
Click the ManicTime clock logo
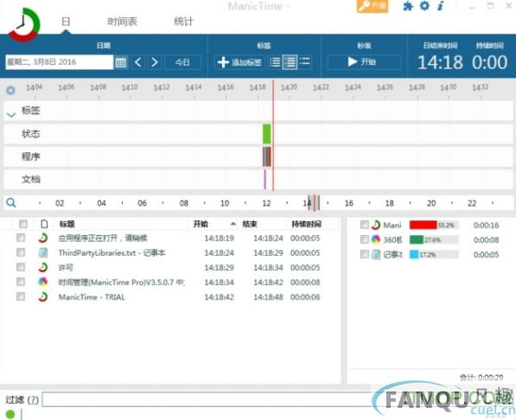click(24, 24)
